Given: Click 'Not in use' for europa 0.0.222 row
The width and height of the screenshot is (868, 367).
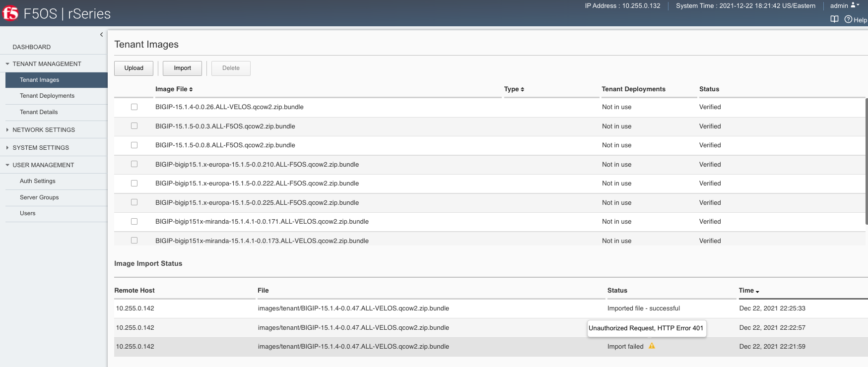Looking at the screenshot, I should pos(617,183).
